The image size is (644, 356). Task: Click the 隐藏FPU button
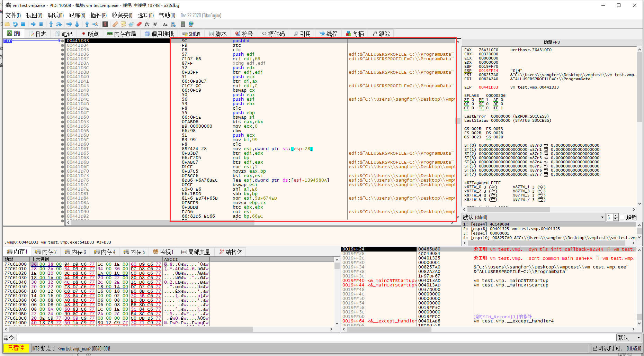click(552, 42)
